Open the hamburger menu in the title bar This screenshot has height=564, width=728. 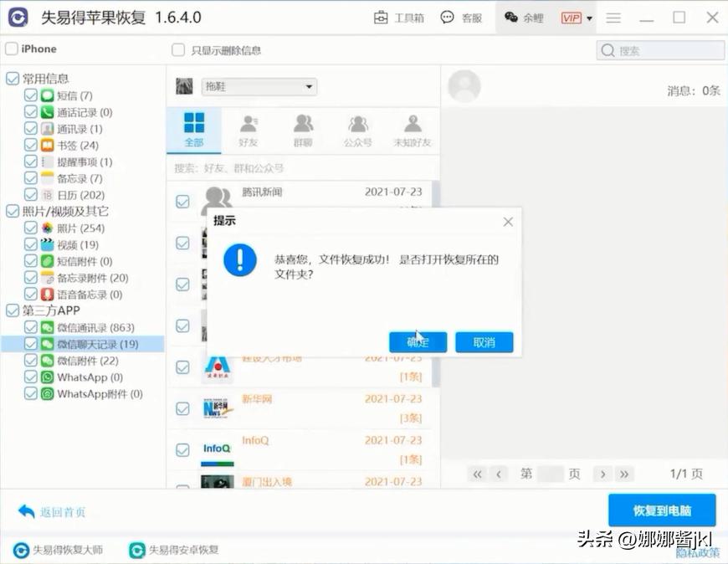coord(614,17)
